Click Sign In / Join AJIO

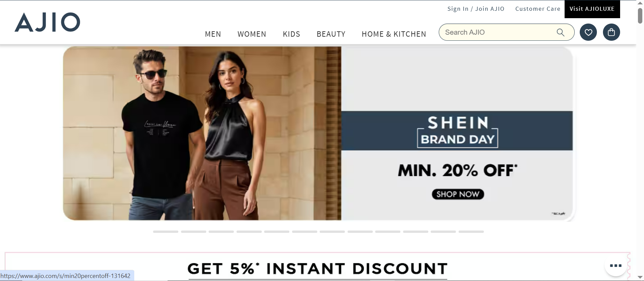(476, 9)
